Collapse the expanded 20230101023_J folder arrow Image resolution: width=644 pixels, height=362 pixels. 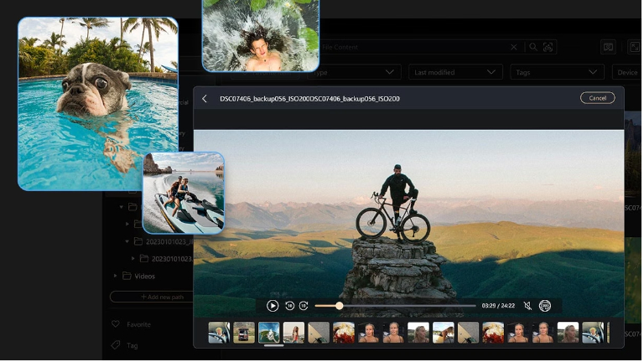pos(127,242)
